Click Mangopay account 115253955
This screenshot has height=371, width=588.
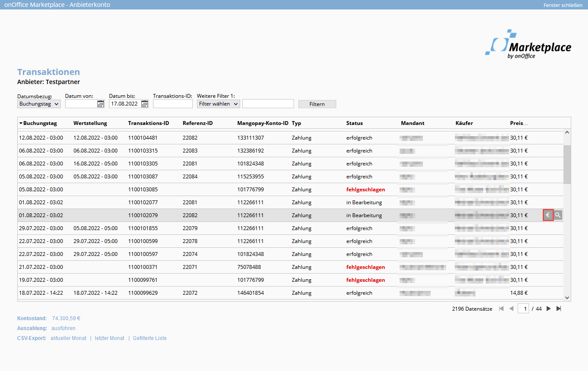250,177
